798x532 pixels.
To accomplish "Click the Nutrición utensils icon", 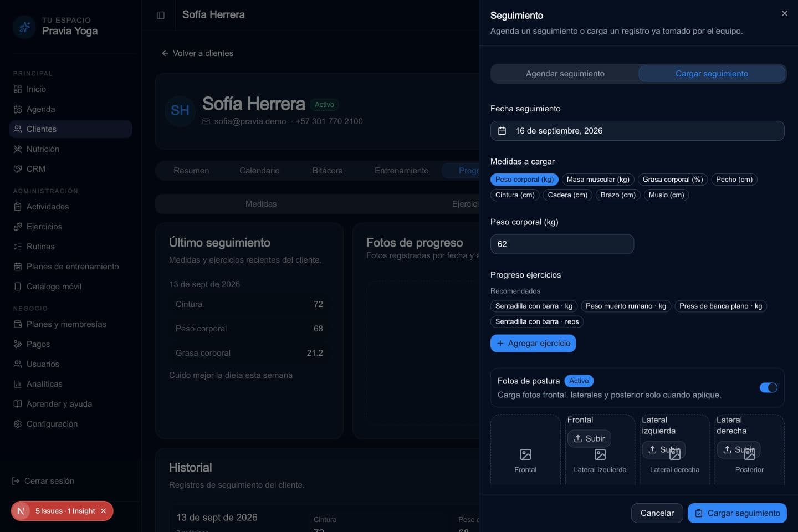I will (18, 149).
